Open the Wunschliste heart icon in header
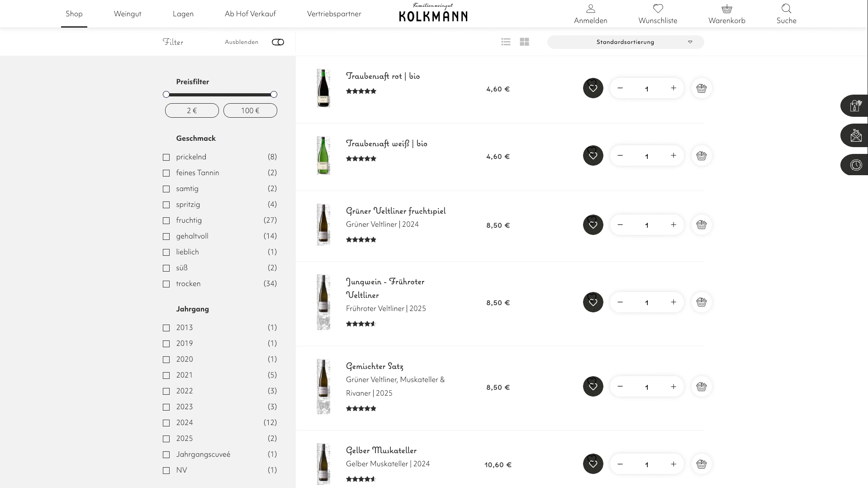 (658, 9)
